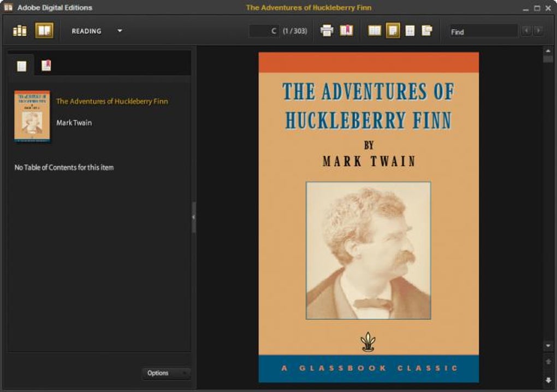Click the Adobe Digital Editions app icon
This screenshot has width=557, height=392.
[8, 8]
